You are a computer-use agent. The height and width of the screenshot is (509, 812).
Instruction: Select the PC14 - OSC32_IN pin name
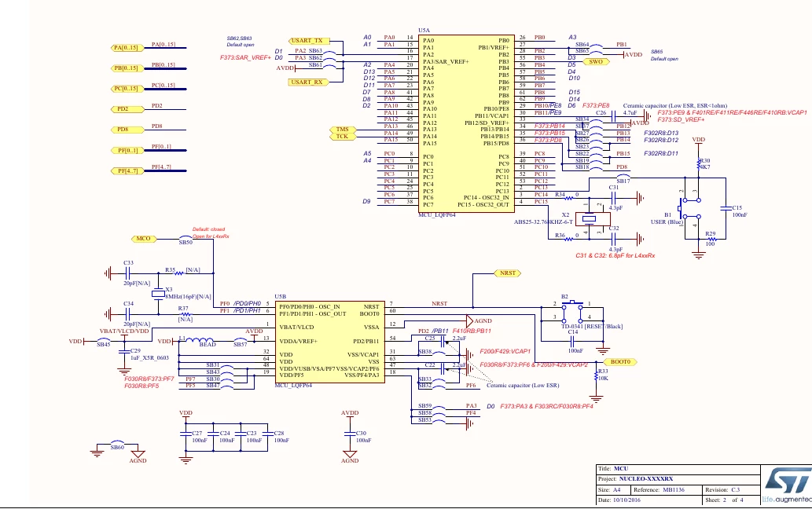[487, 198]
